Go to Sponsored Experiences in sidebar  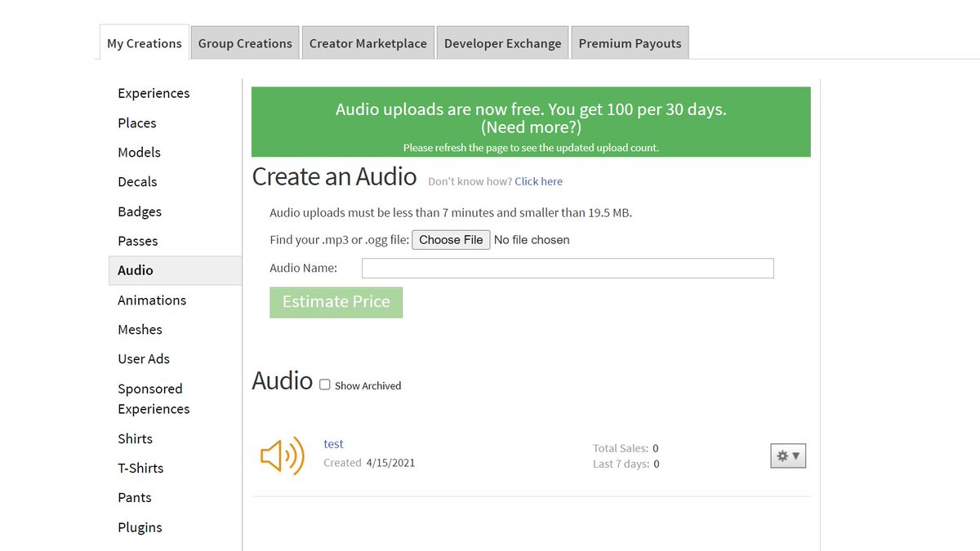154,398
